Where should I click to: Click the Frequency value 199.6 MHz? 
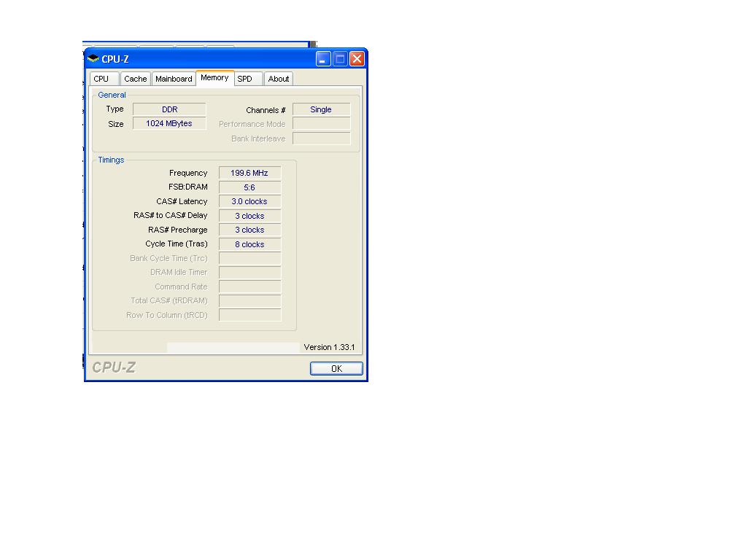point(249,173)
